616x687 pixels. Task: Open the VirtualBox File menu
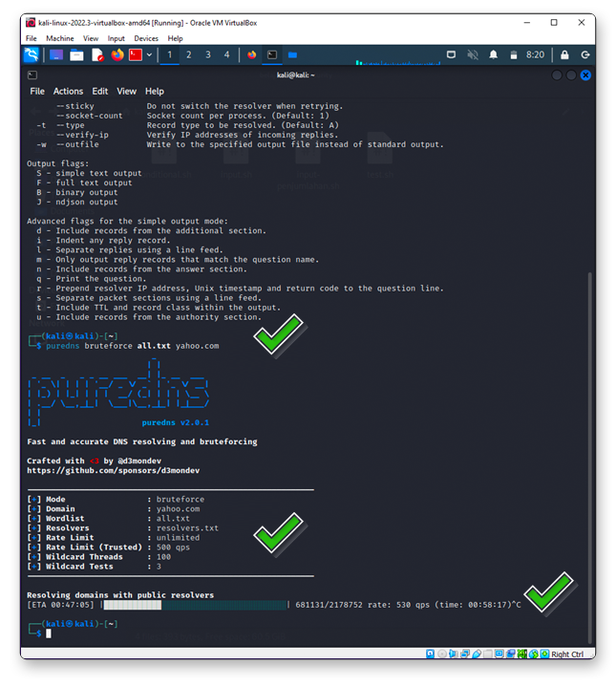point(32,38)
